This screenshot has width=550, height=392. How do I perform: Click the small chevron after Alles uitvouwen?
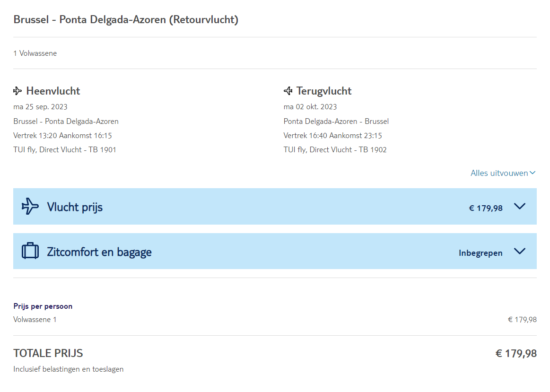533,173
